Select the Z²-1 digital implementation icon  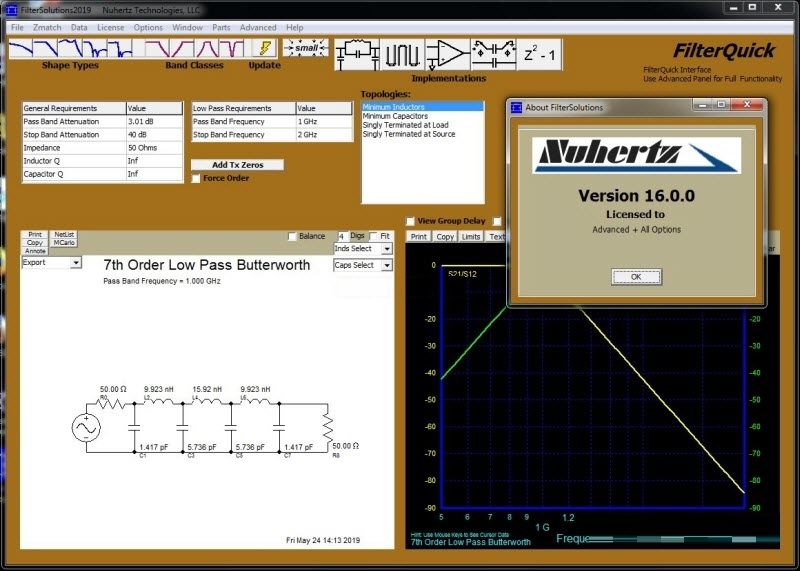pyautogui.click(x=539, y=55)
